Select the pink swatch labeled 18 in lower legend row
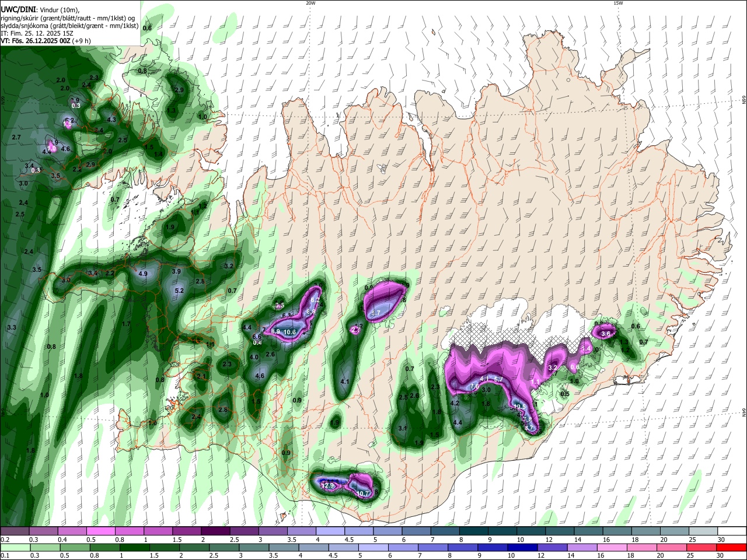 [x=641, y=548]
